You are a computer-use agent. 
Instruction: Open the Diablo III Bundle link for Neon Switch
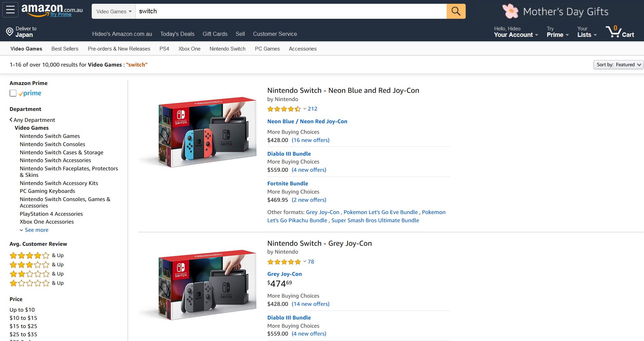pyautogui.click(x=289, y=154)
